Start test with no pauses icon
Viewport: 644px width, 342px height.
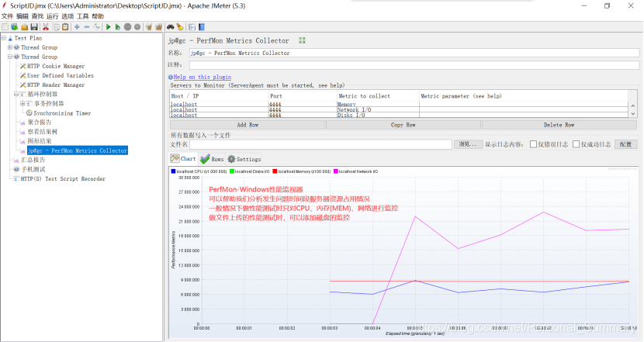[118, 27]
